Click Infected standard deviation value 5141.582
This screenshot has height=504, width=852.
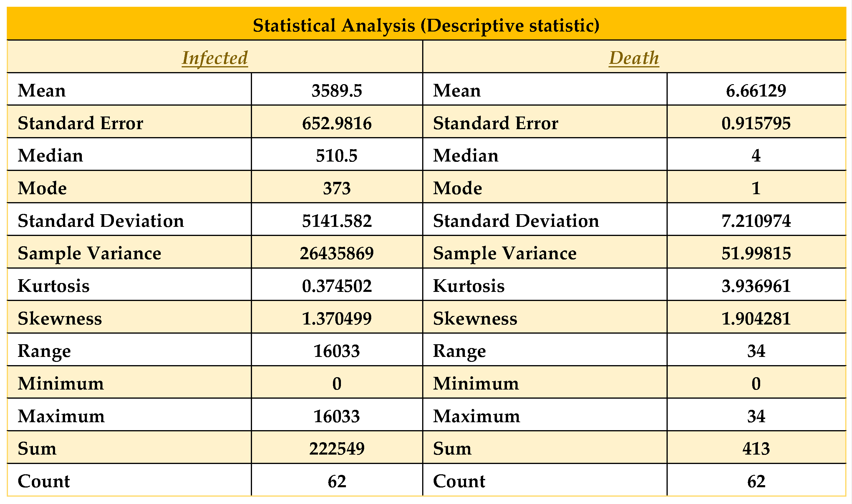coord(337,221)
